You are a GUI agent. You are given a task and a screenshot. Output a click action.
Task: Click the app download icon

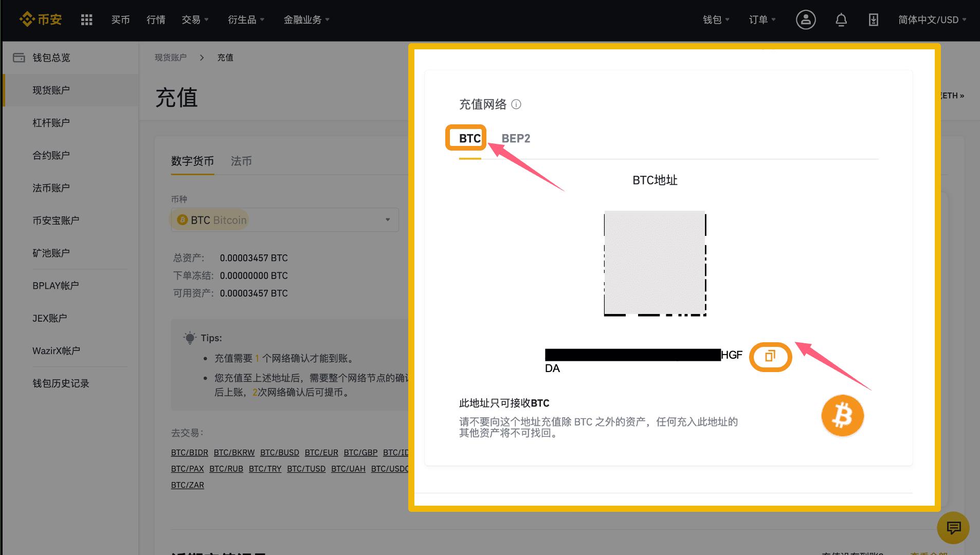coord(873,20)
